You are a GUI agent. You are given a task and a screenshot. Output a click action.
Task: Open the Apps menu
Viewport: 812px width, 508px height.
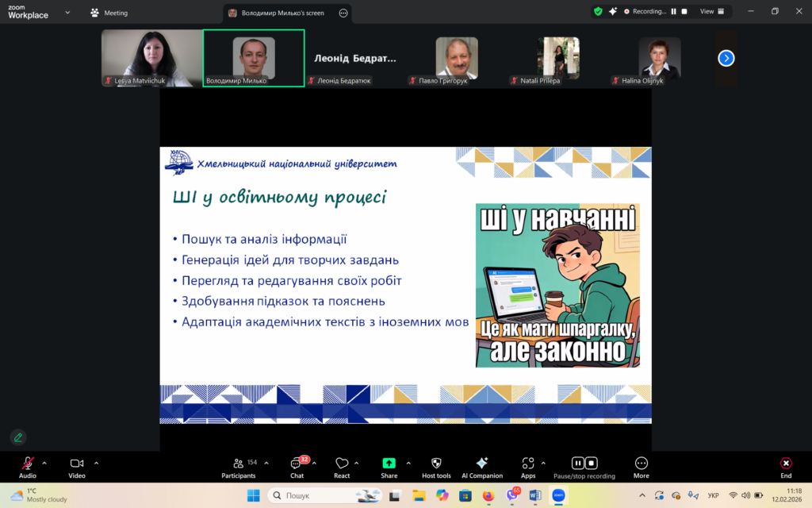527,468
